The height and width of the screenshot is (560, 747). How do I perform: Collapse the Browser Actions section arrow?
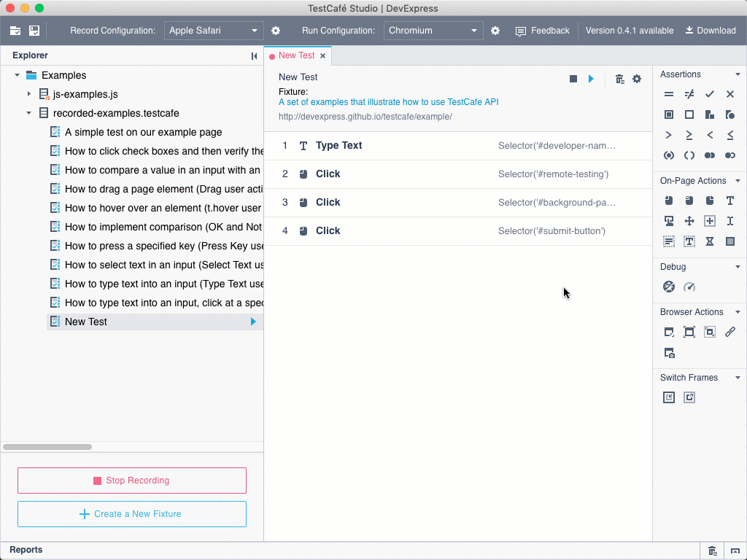coord(738,312)
